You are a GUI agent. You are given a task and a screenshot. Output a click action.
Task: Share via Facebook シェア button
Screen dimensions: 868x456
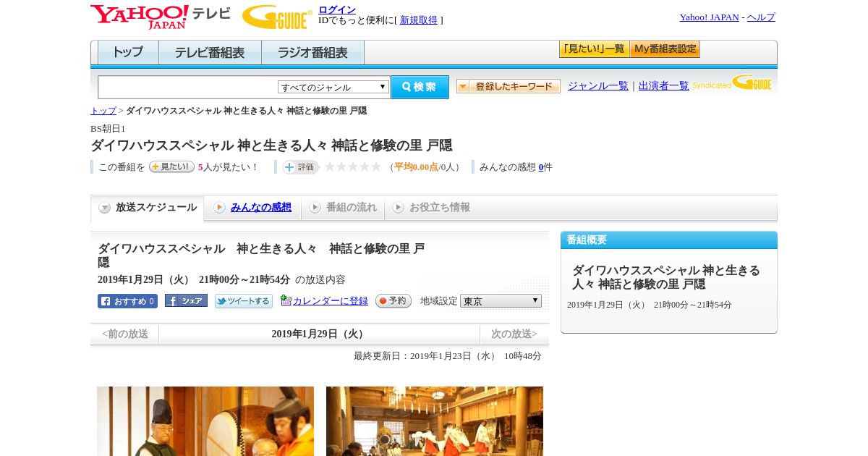click(x=186, y=300)
